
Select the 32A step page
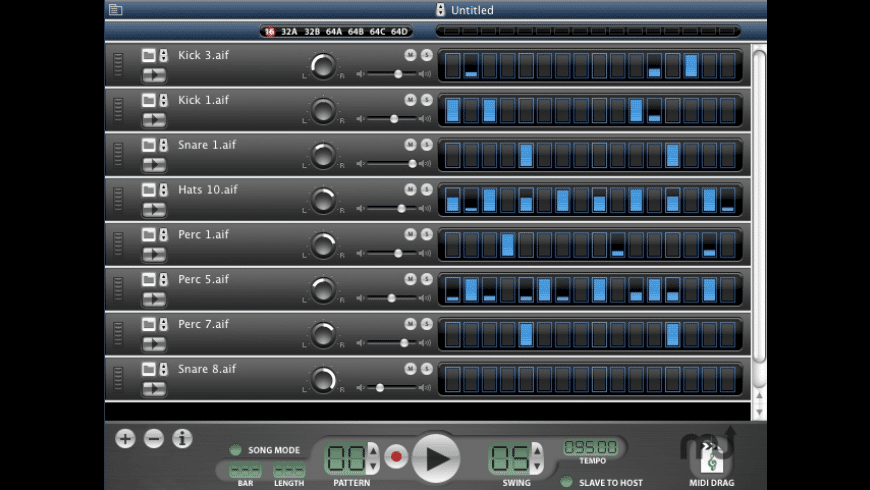(289, 32)
